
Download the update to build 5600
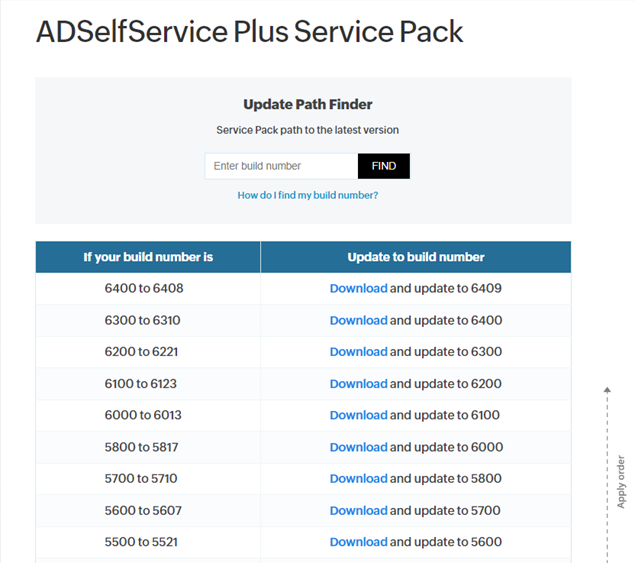(x=358, y=542)
